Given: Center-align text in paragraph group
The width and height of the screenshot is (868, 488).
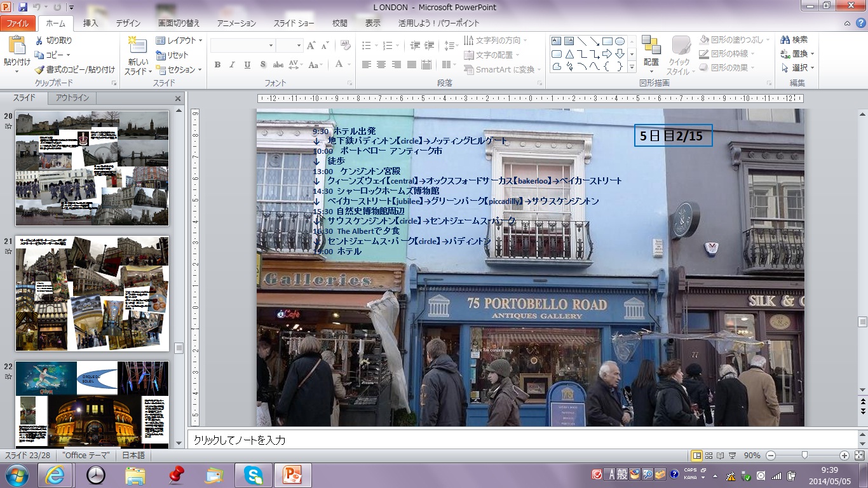Looking at the screenshot, I should [x=381, y=65].
